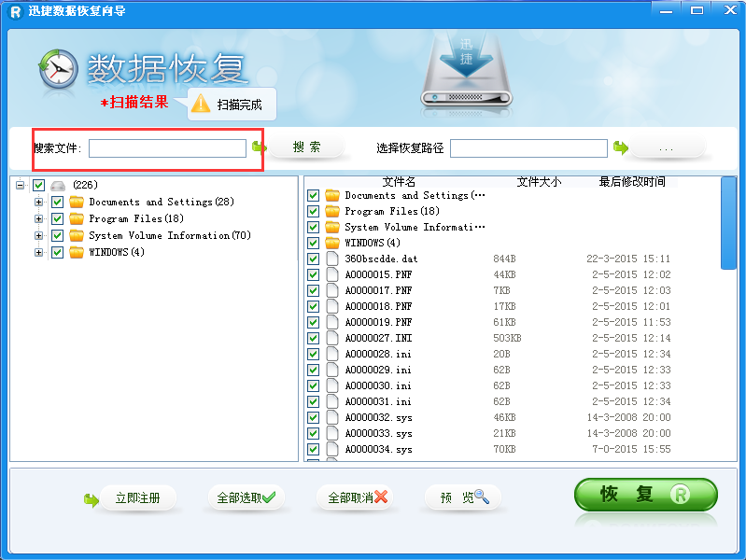Click the 立即注册 register button

138,498
